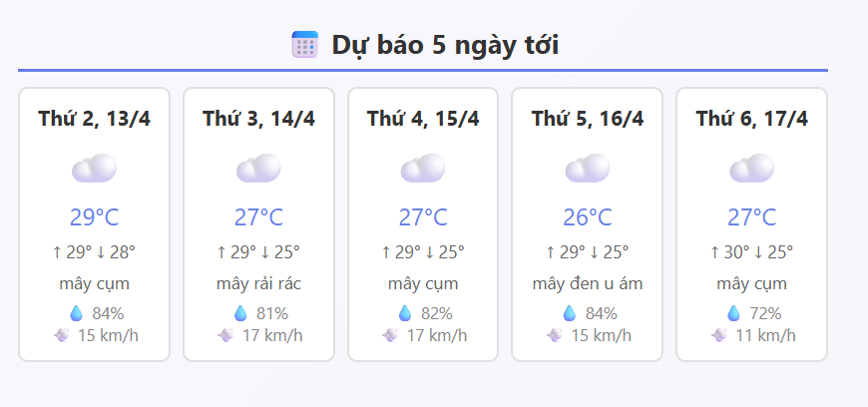Viewport: 868px width, 407px height.
Task: Click the calendar icon beside the forecast title
Action: [x=304, y=45]
